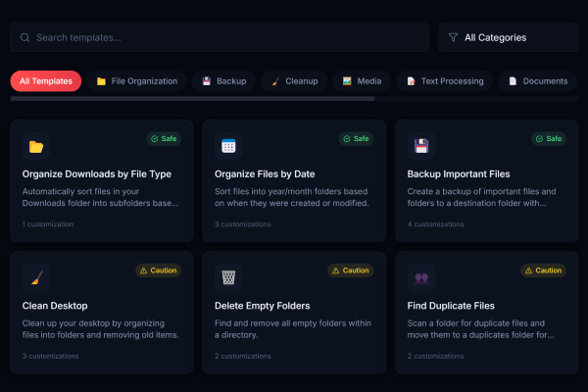Click the calendar icon on Organize Files by Date
Image resolution: width=588 pixels, height=392 pixels.
228,146
